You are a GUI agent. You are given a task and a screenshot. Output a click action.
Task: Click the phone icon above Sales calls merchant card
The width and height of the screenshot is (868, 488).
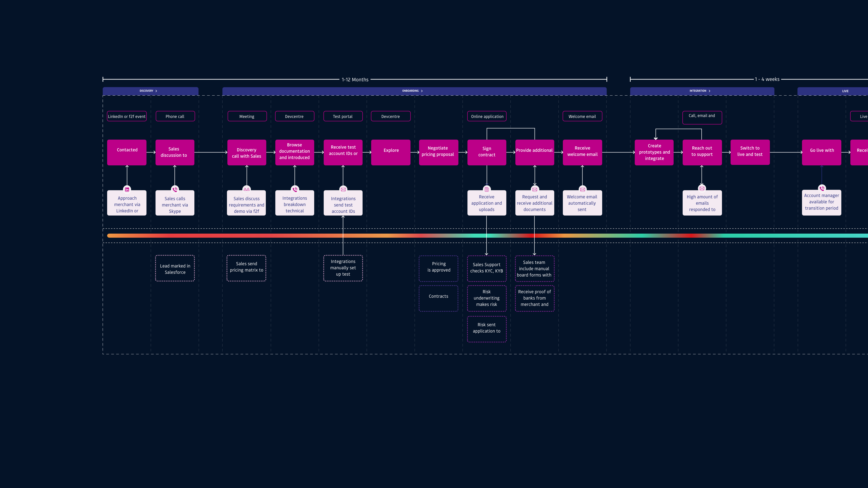[x=175, y=189]
